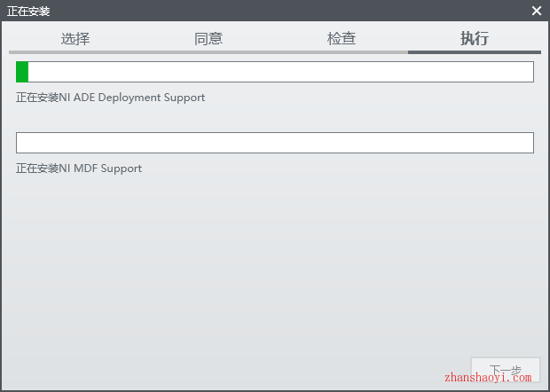Viewport: 550px width, 392px height.
Task: Click the empty second progress bar
Action: tap(275, 143)
